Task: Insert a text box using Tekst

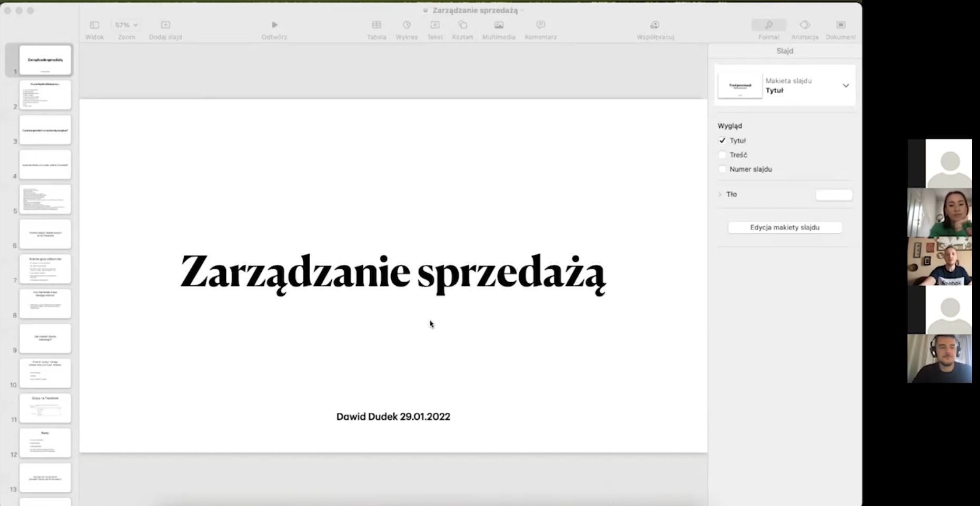Action: point(435,30)
